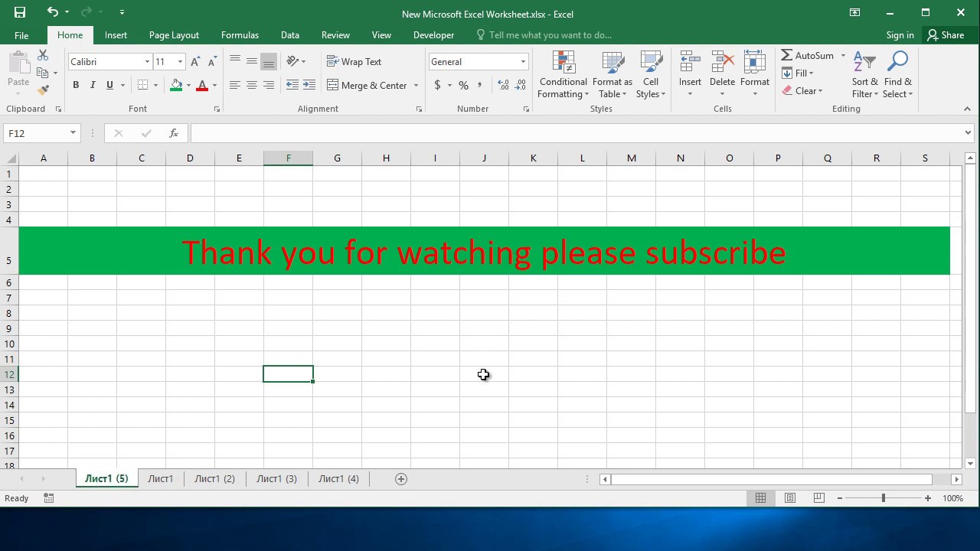Open Conditional Formatting menu

[563, 75]
